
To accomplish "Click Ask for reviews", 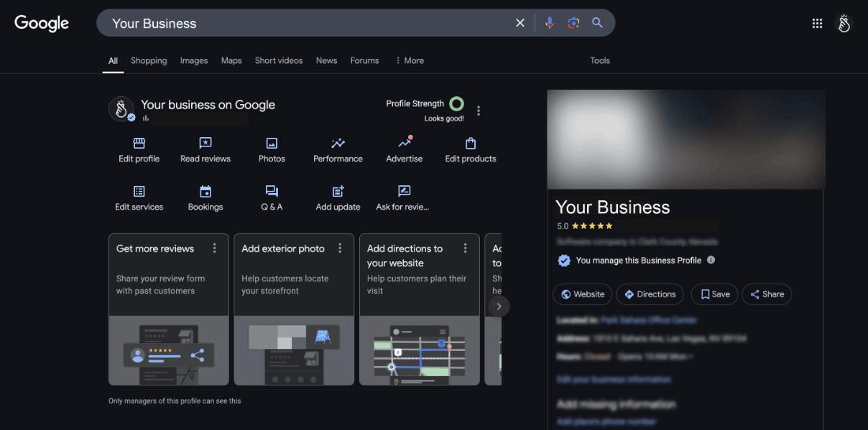I will tap(403, 198).
